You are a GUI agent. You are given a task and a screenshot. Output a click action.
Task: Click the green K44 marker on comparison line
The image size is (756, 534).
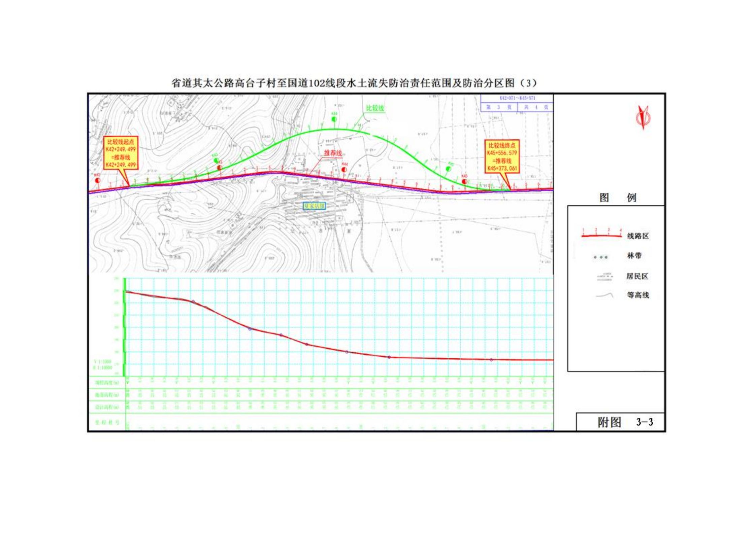tap(334, 119)
